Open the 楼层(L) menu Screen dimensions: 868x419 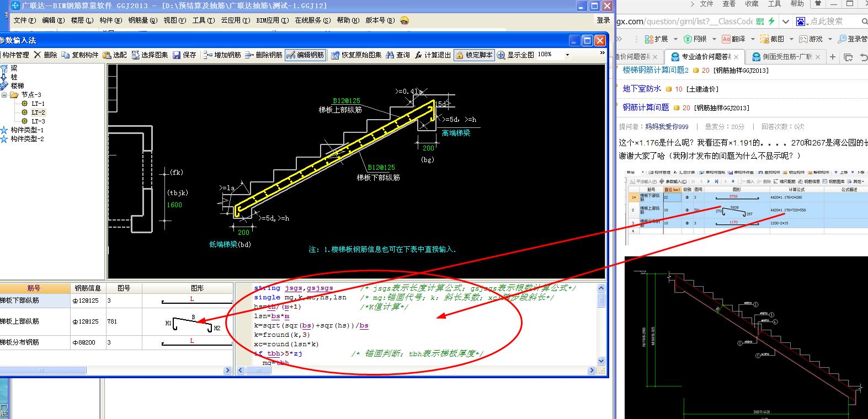point(82,20)
